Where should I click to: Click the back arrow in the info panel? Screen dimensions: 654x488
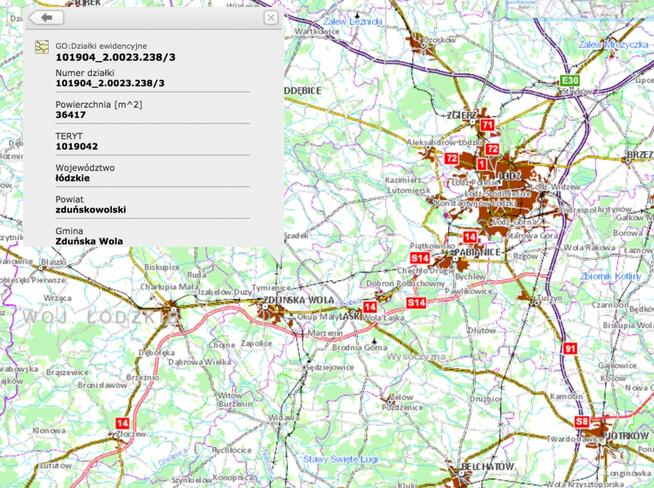tap(47, 18)
